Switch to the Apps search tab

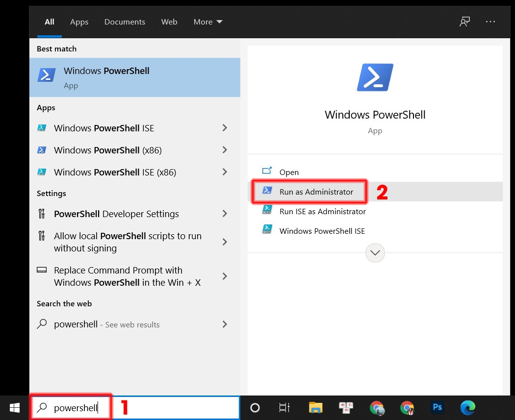click(79, 22)
